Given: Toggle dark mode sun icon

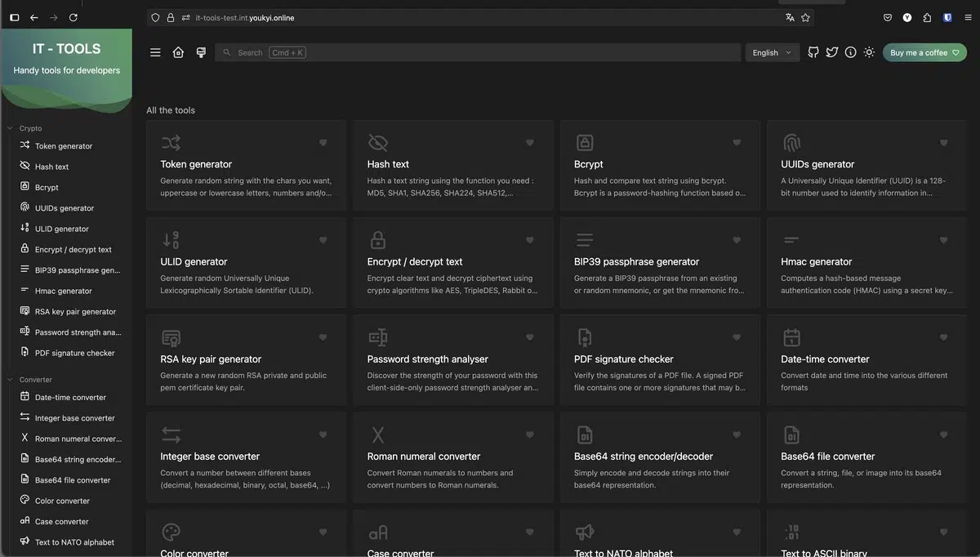Looking at the screenshot, I should [x=869, y=52].
